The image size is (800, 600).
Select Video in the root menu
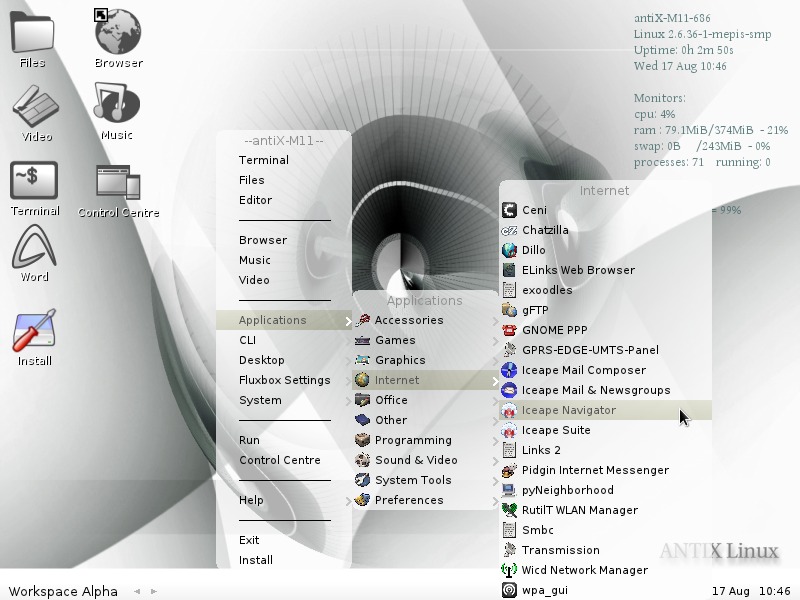pyautogui.click(x=284, y=280)
